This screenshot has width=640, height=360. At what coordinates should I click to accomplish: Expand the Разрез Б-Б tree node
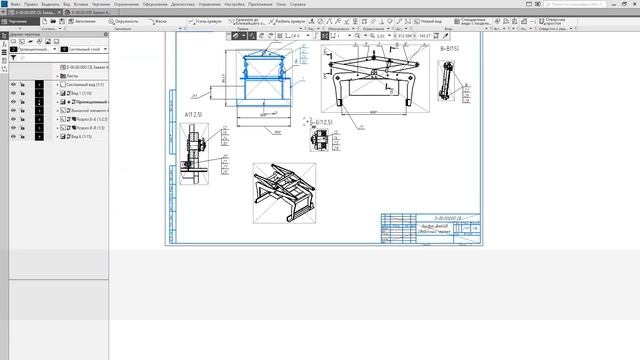point(58,119)
